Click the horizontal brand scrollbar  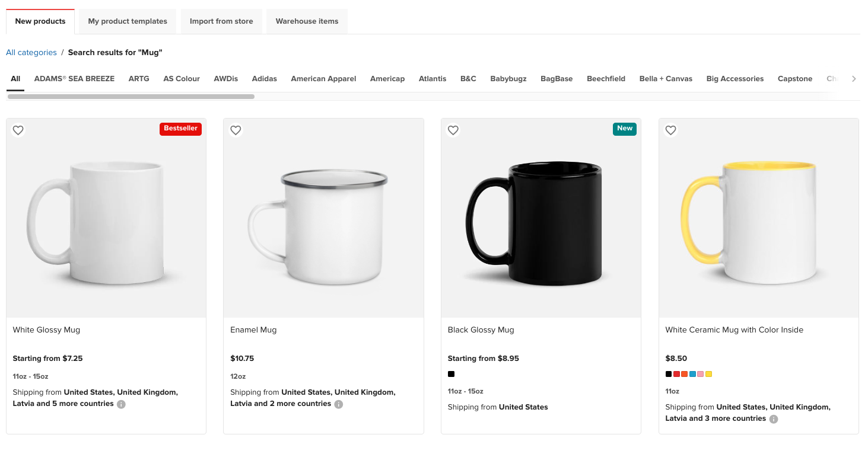[x=131, y=96]
